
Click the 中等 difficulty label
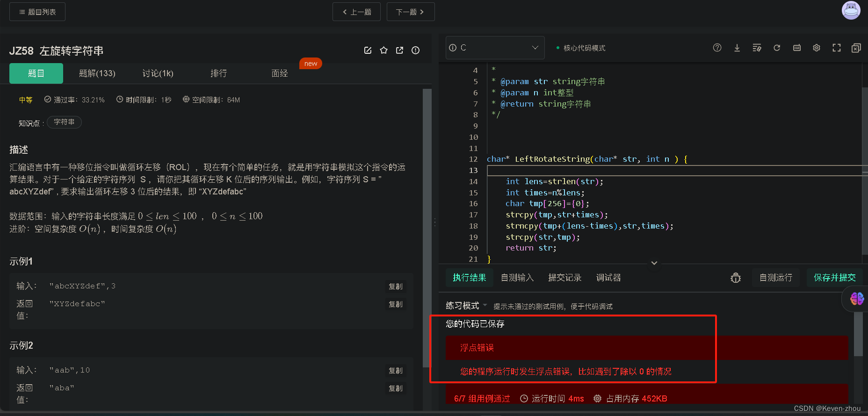point(26,100)
